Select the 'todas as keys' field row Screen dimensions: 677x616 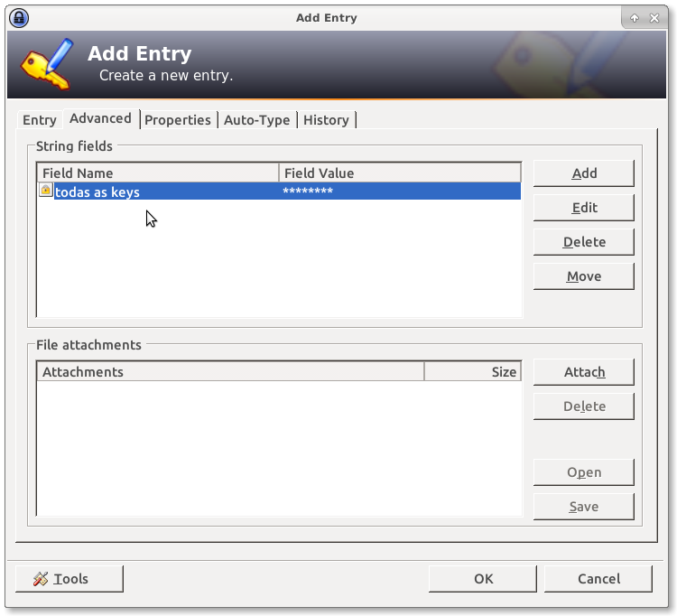279,191
